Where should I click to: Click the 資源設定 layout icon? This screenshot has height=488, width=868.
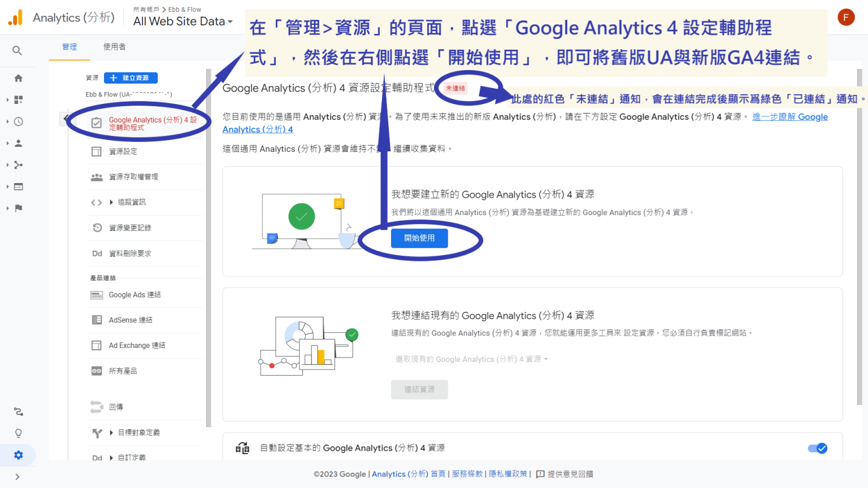97,151
